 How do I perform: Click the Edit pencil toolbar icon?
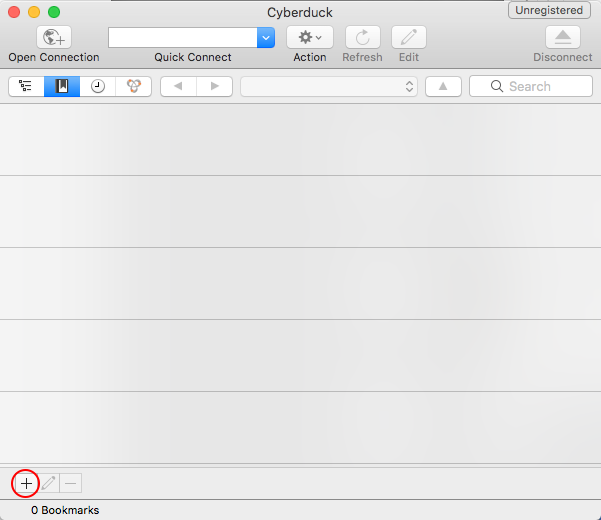tap(409, 37)
